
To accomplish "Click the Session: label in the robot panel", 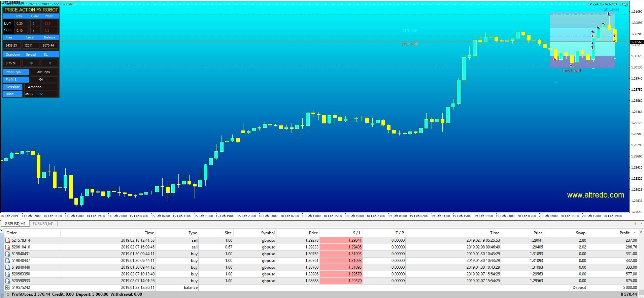I will click(x=12, y=87).
